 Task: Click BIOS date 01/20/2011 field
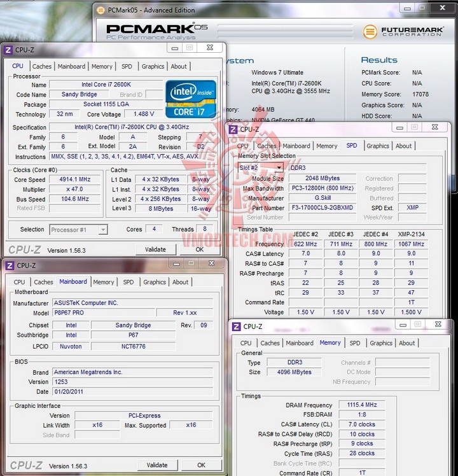(x=133, y=392)
